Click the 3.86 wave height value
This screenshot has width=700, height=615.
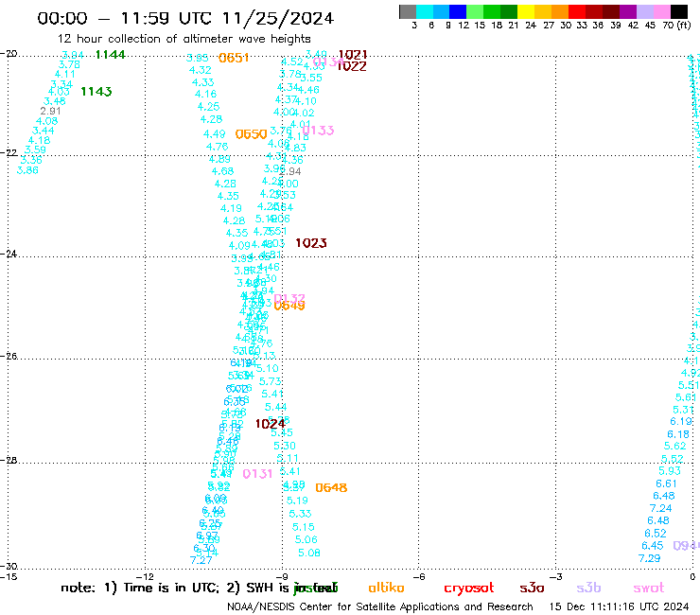(x=27, y=170)
